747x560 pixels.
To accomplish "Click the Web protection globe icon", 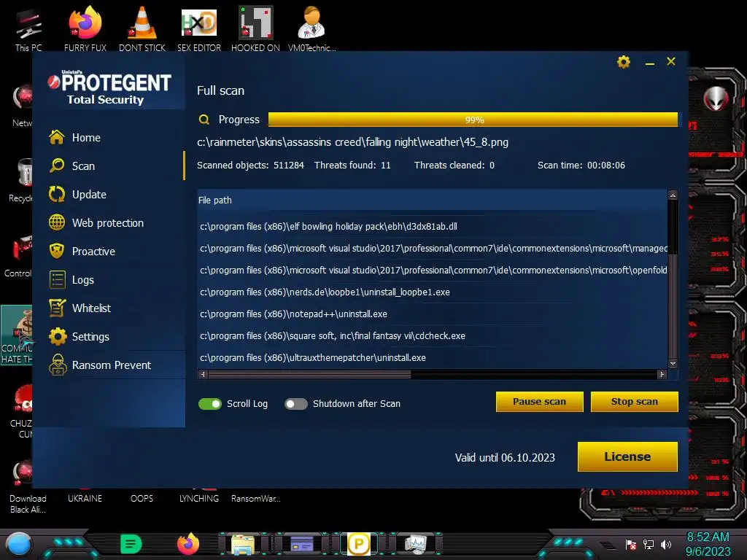I will click(57, 222).
